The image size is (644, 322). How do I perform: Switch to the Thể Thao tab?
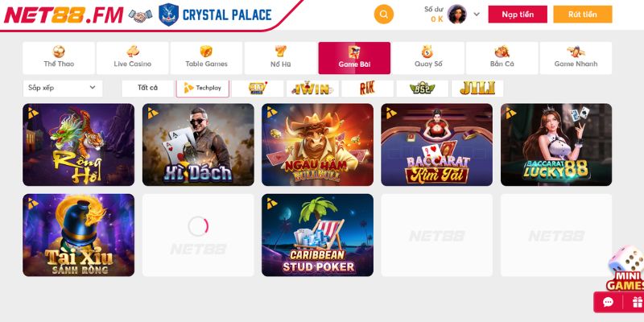[x=59, y=58]
